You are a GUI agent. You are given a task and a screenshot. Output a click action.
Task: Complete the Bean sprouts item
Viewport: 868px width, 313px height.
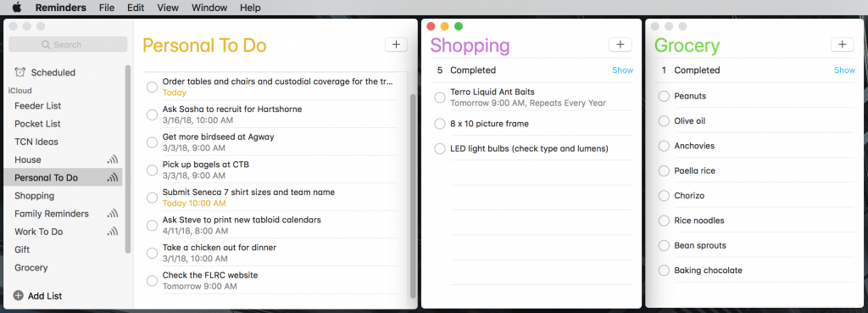tap(664, 245)
